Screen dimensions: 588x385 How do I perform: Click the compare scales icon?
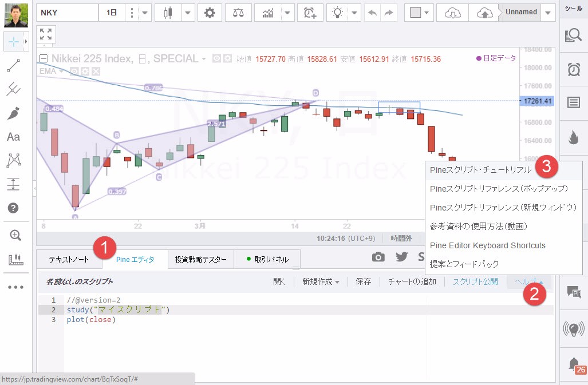238,13
